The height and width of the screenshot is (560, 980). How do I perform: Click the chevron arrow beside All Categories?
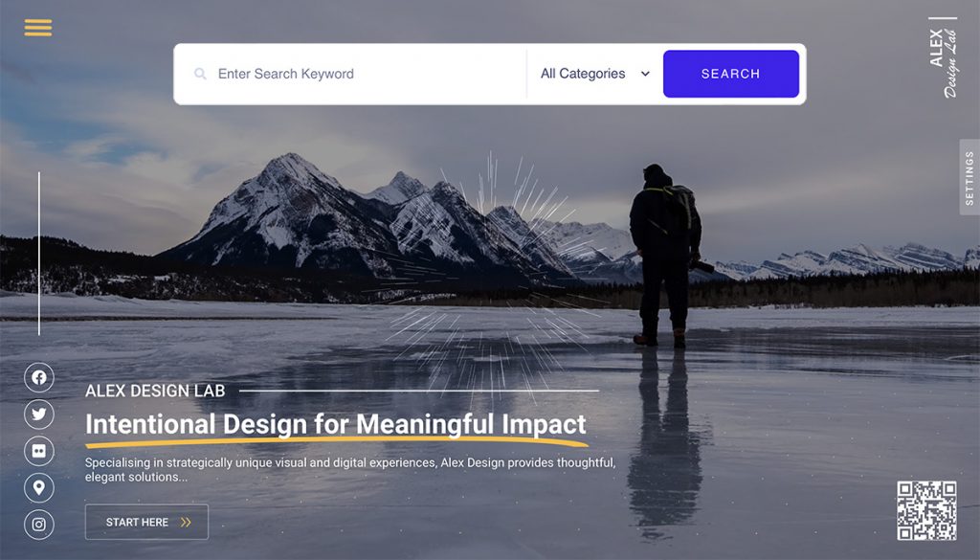point(645,74)
